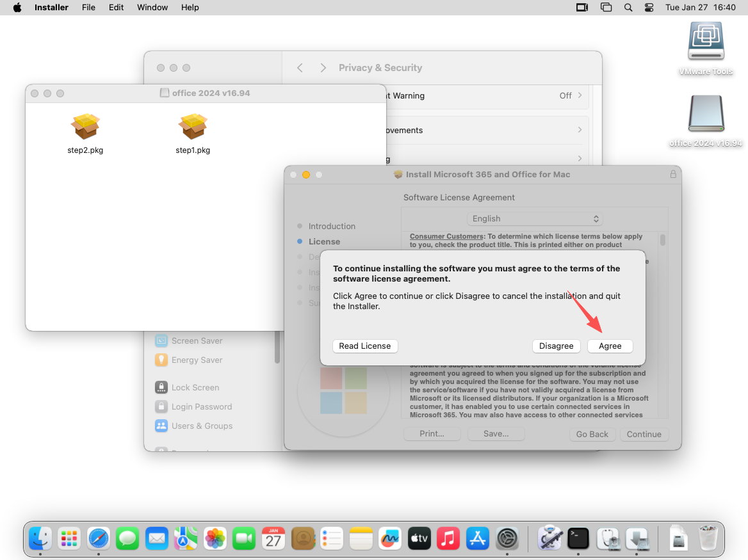Open the step1.pkg installer package
This screenshot has width=748, height=560.
(x=193, y=127)
